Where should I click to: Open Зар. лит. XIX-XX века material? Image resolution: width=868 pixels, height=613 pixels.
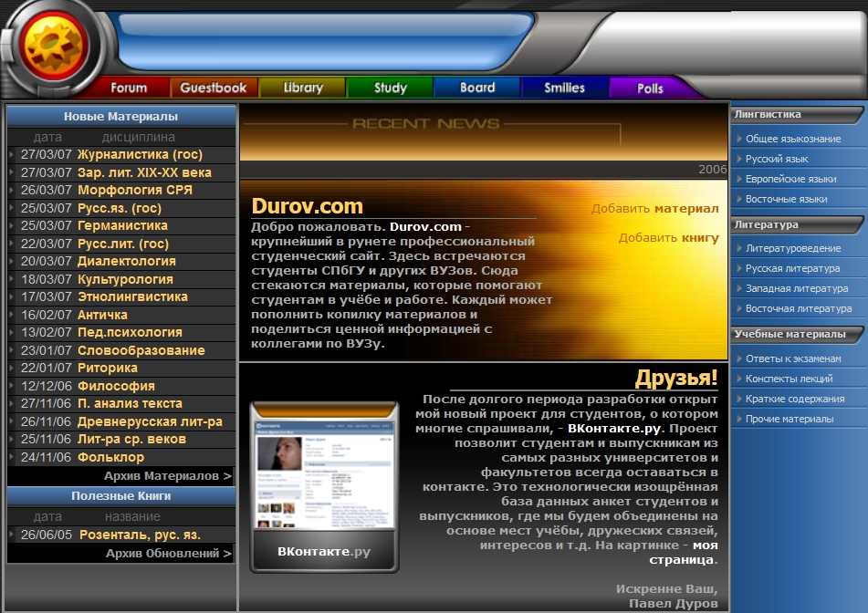pyautogui.click(x=144, y=172)
